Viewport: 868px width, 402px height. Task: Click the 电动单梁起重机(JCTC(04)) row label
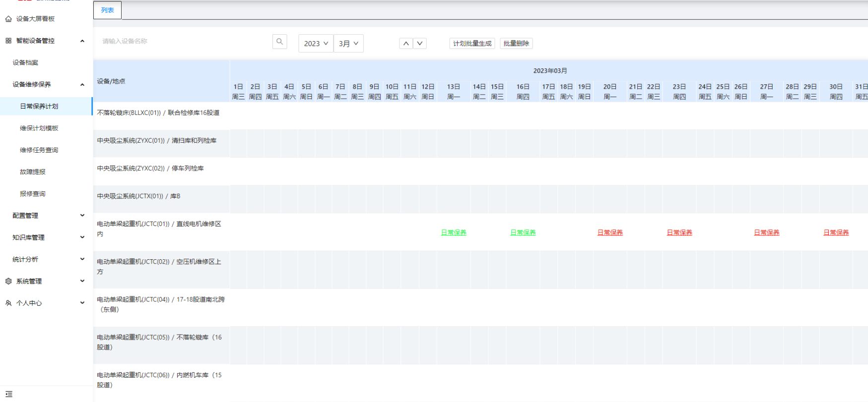tap(161, 304)
